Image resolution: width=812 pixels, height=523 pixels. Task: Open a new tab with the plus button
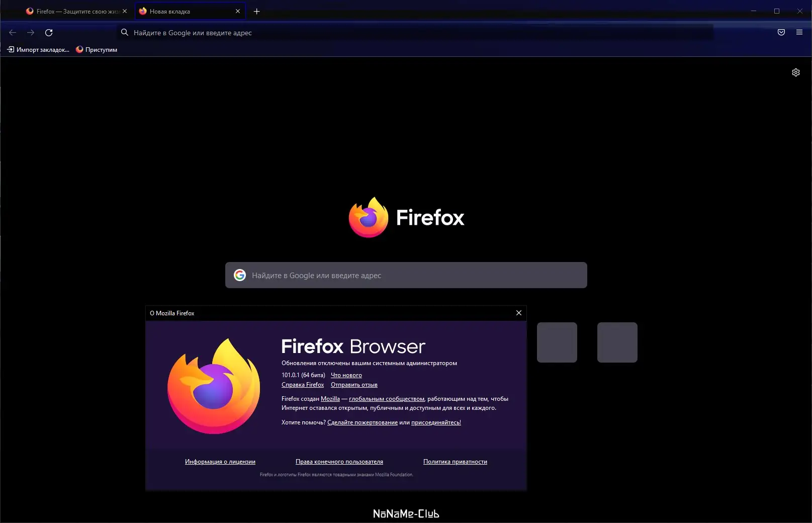point(257,11)
